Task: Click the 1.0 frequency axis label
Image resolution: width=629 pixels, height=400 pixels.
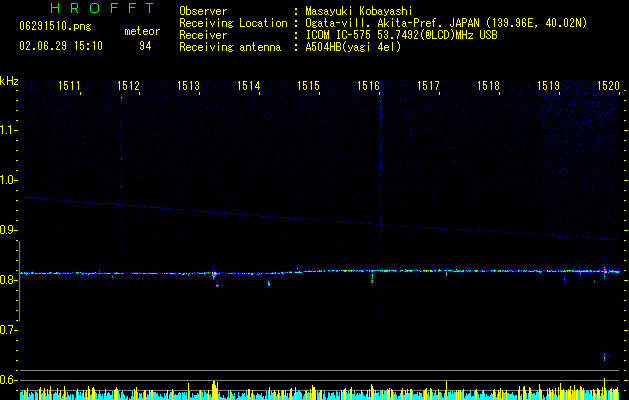Action: click(x=7, y=180)
